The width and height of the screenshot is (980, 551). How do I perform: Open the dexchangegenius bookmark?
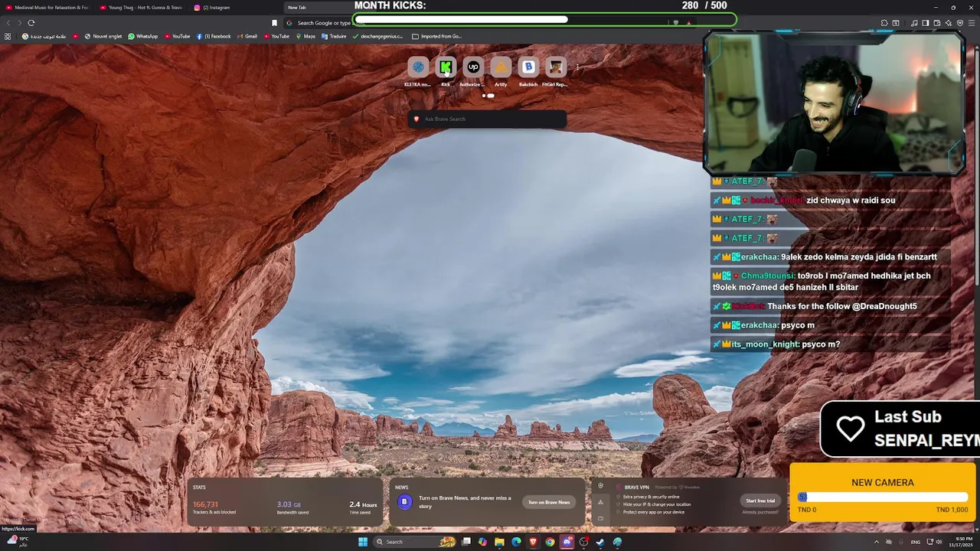377,36
